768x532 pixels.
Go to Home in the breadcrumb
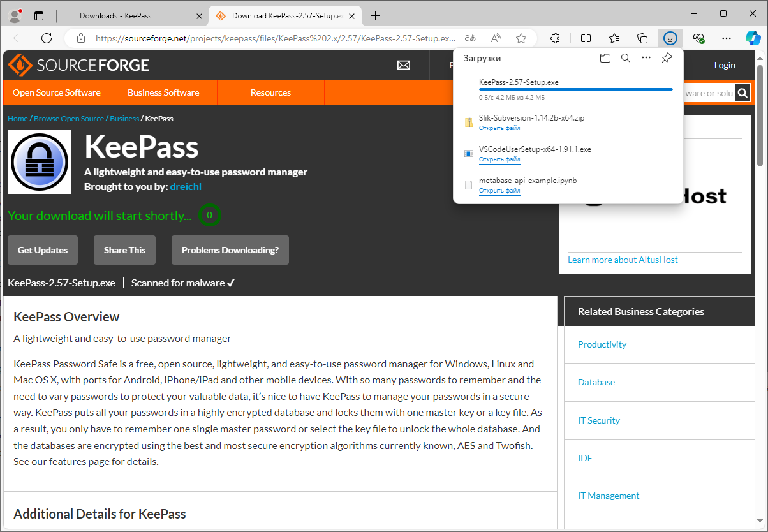(18, 119)
